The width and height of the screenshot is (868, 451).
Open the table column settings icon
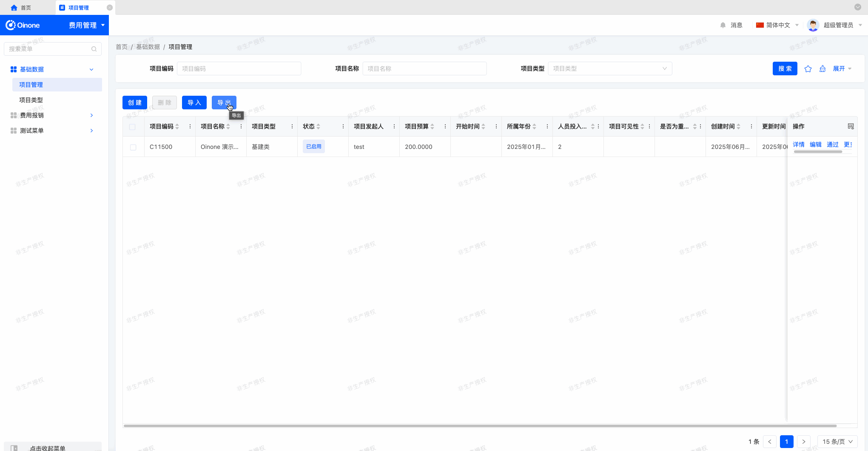pos(851,126)
